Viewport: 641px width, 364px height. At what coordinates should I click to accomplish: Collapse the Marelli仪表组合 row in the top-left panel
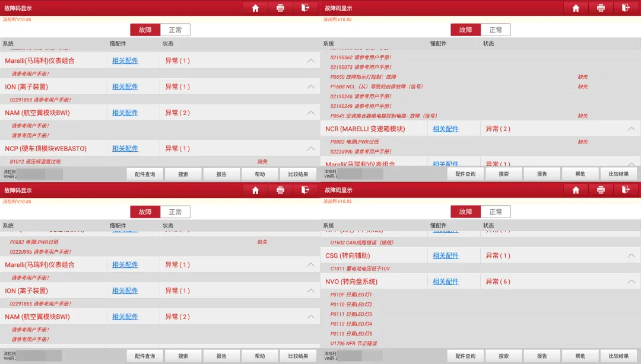coord(310,60)
